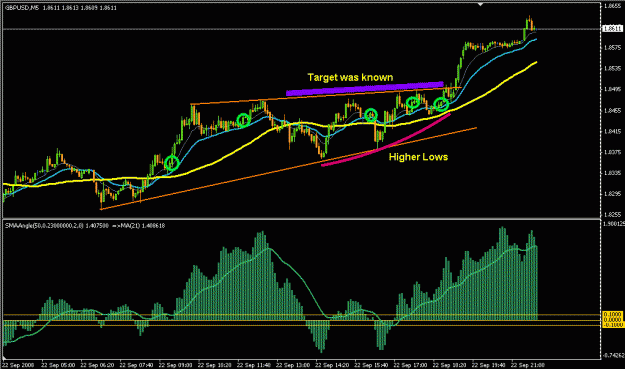This screenshot has width=625, height=369.
Task: Click the '22 Sep 15:40' time label
Action: click(x=371, y=365)
